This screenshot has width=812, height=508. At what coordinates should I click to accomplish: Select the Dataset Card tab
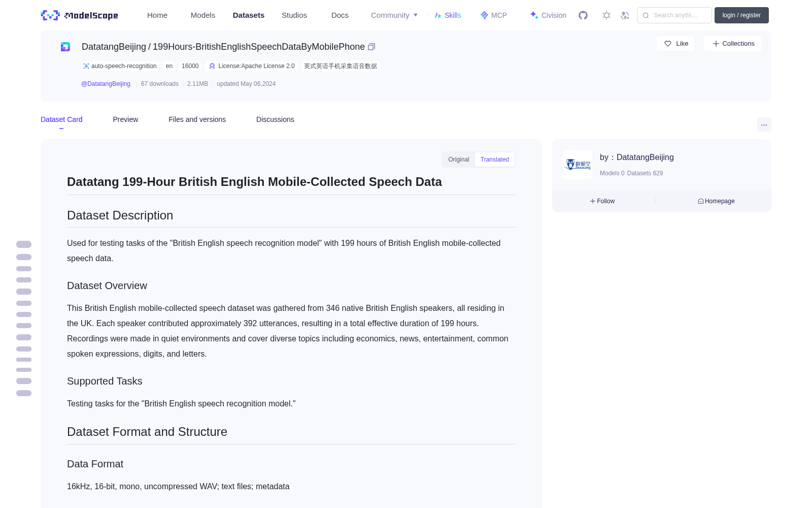point(61,119)
